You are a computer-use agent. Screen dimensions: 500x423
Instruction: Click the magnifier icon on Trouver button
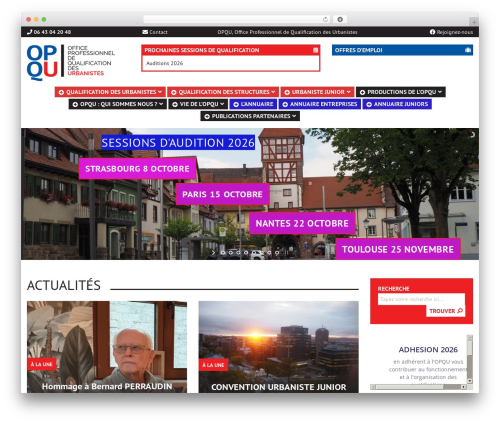click(460, 311)
